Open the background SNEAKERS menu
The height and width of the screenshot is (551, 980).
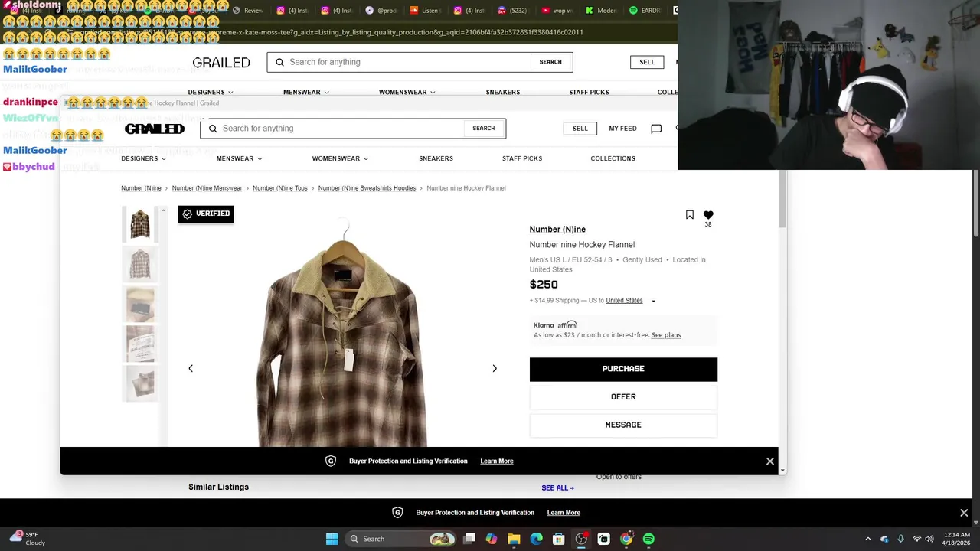coord(503,92)
